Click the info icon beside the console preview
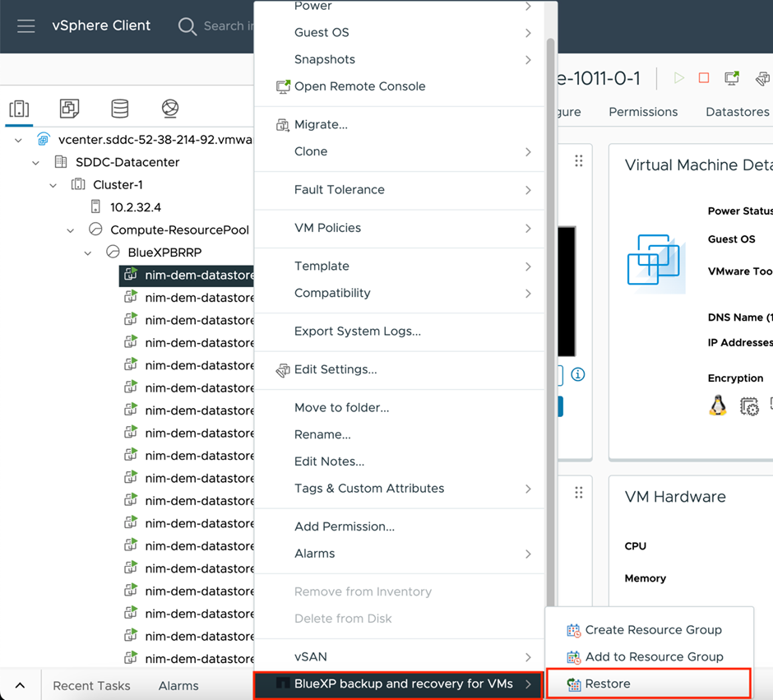Viewport: 773px width, 700px height. tap(578, 374)
